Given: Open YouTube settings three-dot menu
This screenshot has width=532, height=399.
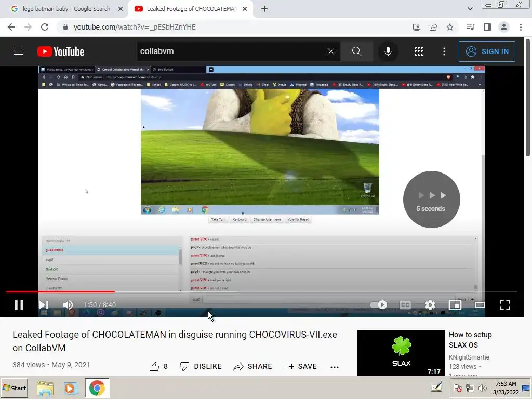Looking at the screenshot, I should point(444,51).
